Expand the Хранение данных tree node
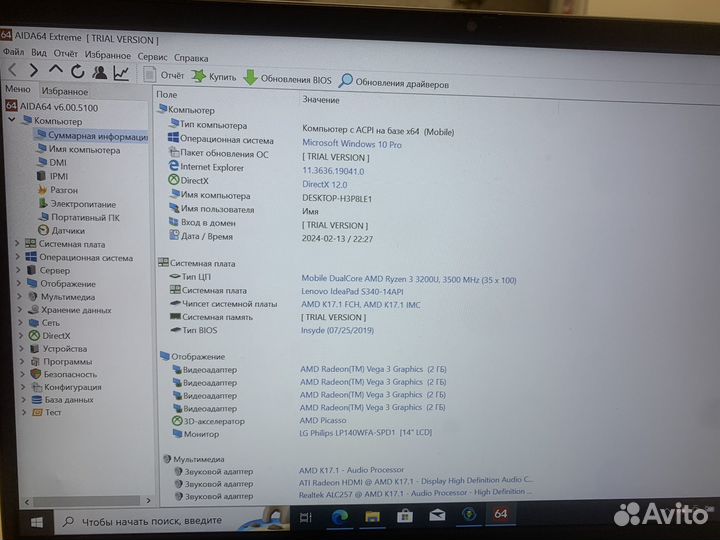This screenshot has height=540, width=720. (20, 309)
